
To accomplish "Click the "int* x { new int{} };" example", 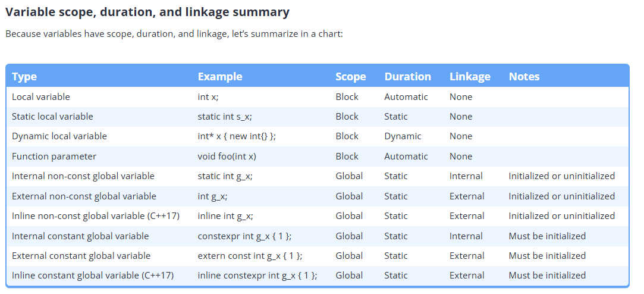I will pos(237,136).
